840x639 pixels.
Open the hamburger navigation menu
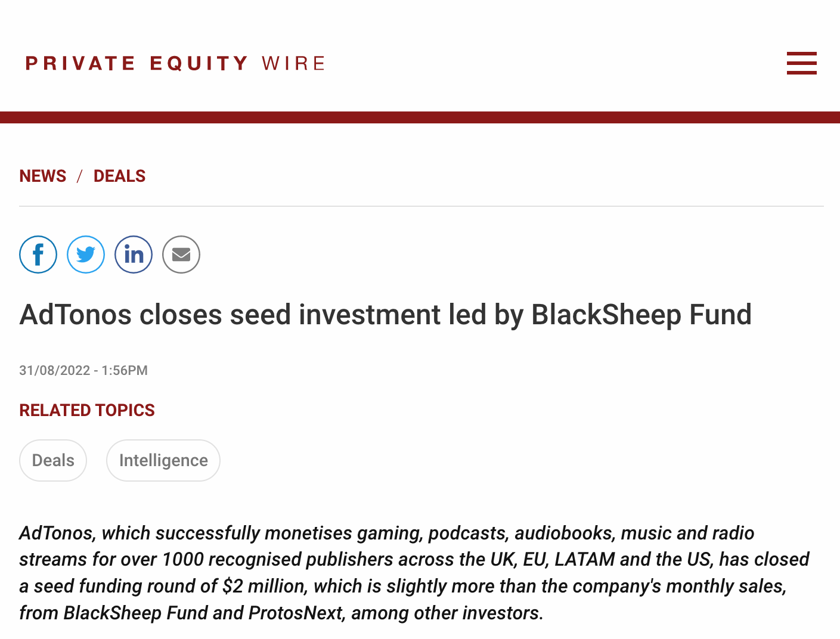[801, 63]
